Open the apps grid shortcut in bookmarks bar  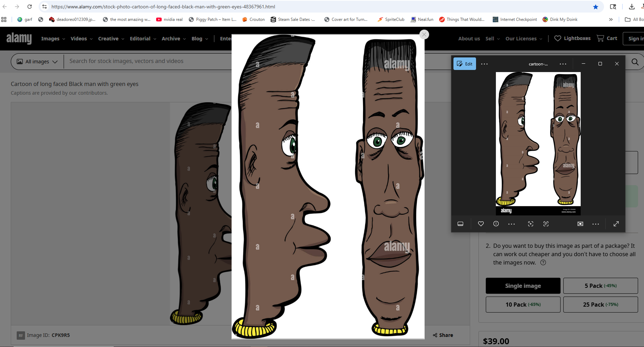click(4, 19)
